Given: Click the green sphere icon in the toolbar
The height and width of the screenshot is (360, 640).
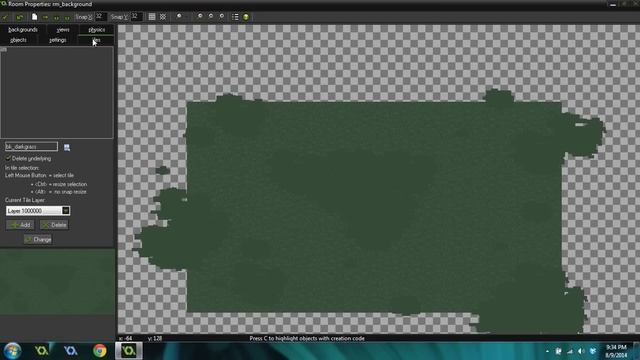Looking at the screenshot, I should coord(246,17).
